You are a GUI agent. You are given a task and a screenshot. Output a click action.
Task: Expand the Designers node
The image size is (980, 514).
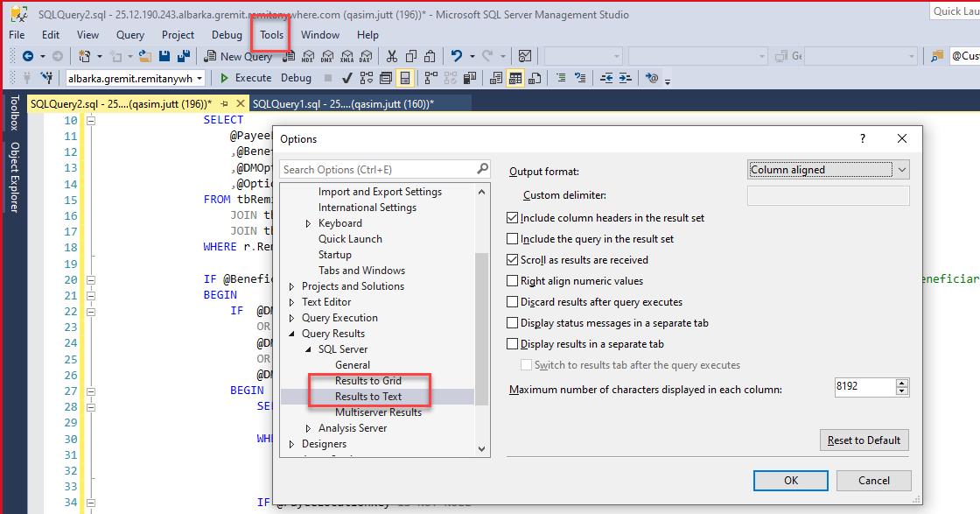coord(292,444)
